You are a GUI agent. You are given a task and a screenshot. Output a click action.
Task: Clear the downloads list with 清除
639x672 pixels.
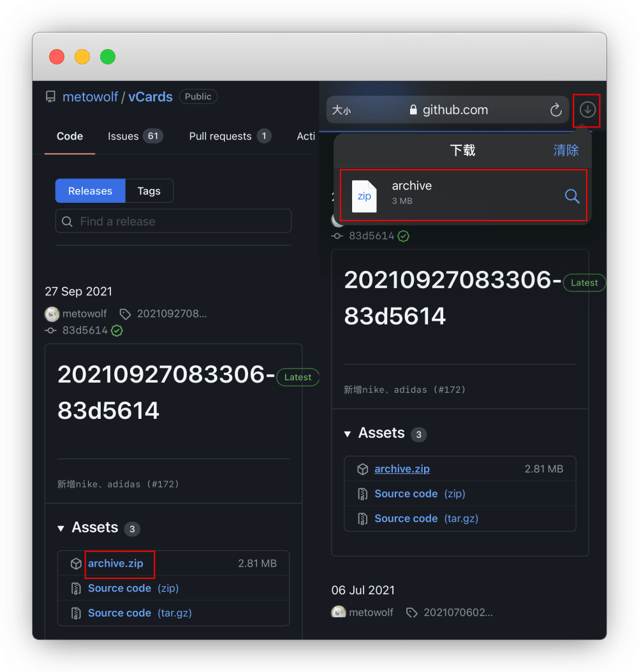point(566,150)
